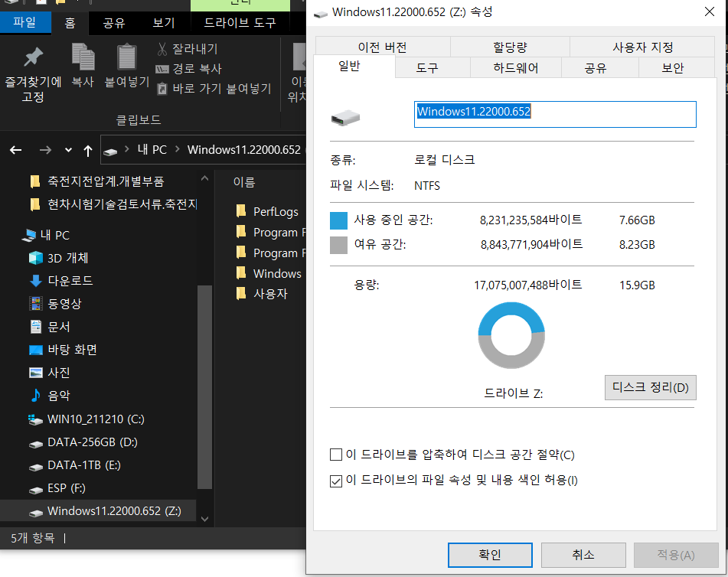This screenshot has width=728, height=577.
Task: Click navigation pane scroll-up arrow
Action: coord(204,179)
